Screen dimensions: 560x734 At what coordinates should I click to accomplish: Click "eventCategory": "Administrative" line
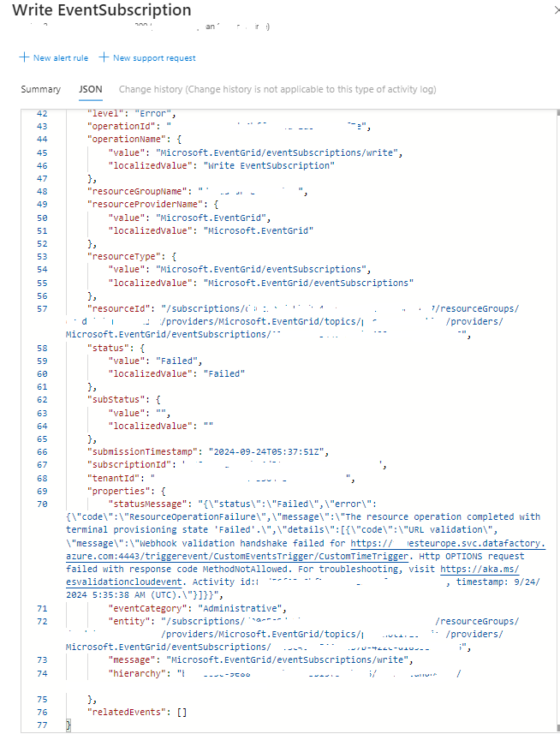198,609
